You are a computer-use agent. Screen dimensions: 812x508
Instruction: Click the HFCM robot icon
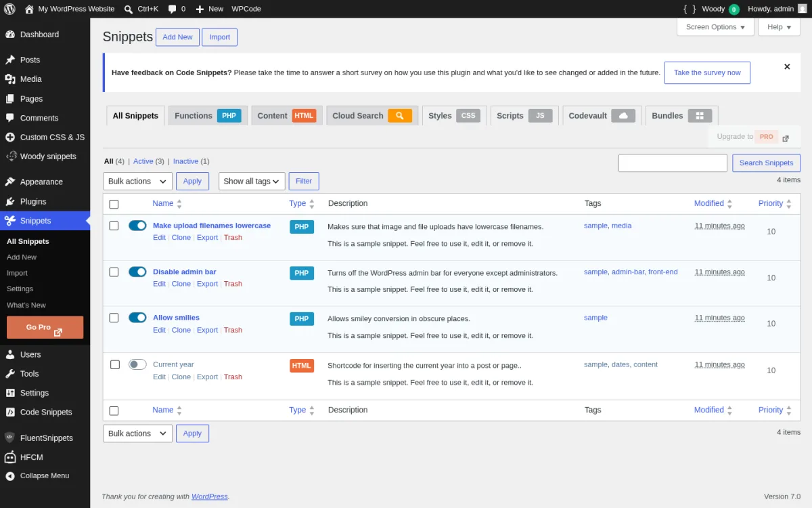coord(10,457)
